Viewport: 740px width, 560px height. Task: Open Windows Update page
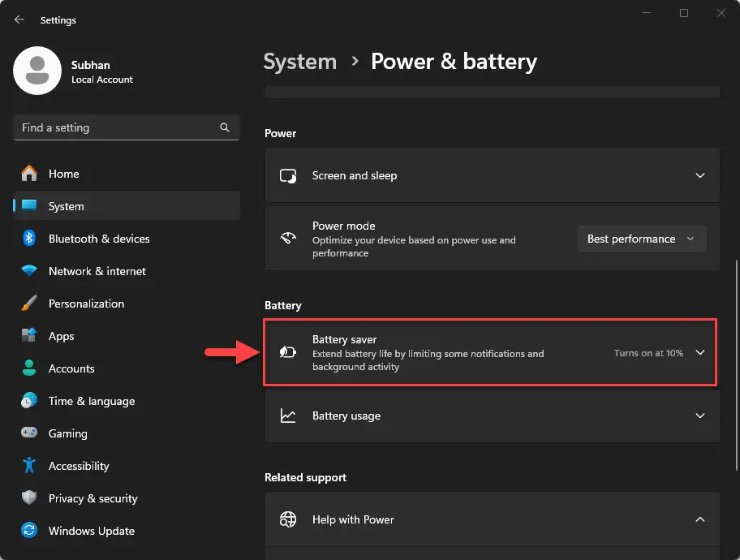(127, 530)
